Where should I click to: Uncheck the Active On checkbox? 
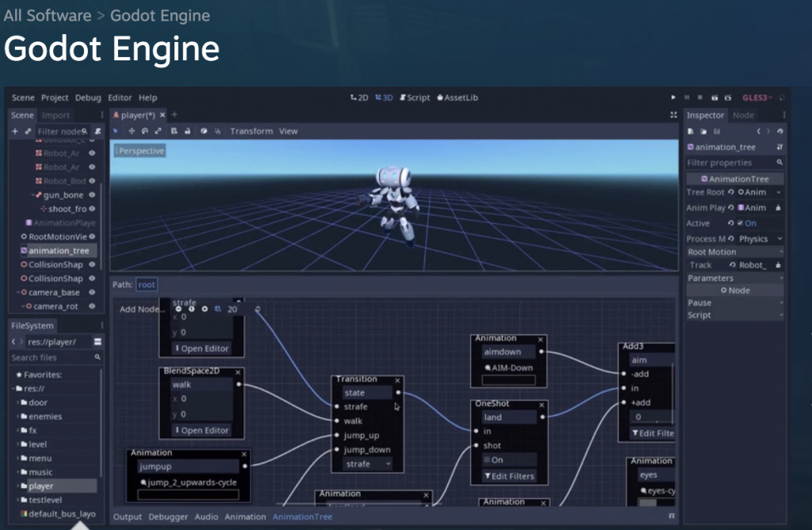click(x=740, y=223)
